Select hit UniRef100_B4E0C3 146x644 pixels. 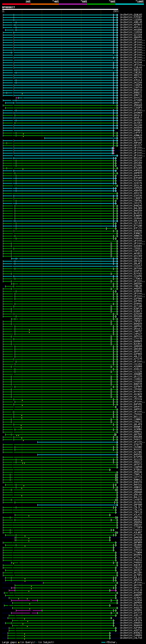pyautogui.click(x=131, y=70)
